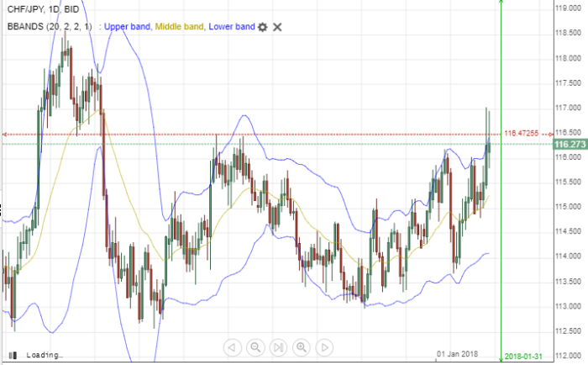
Task: Click the 119.000 price axis label
Action: pyautogui.click(x=568, y=8)
